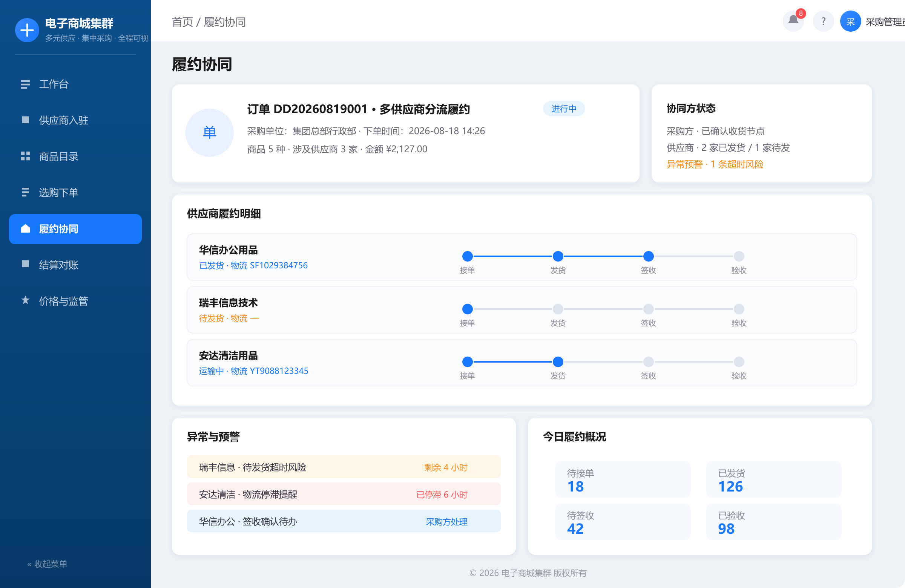
Task: Click the 待接单 18 stat card
Action: pos(623,480)
